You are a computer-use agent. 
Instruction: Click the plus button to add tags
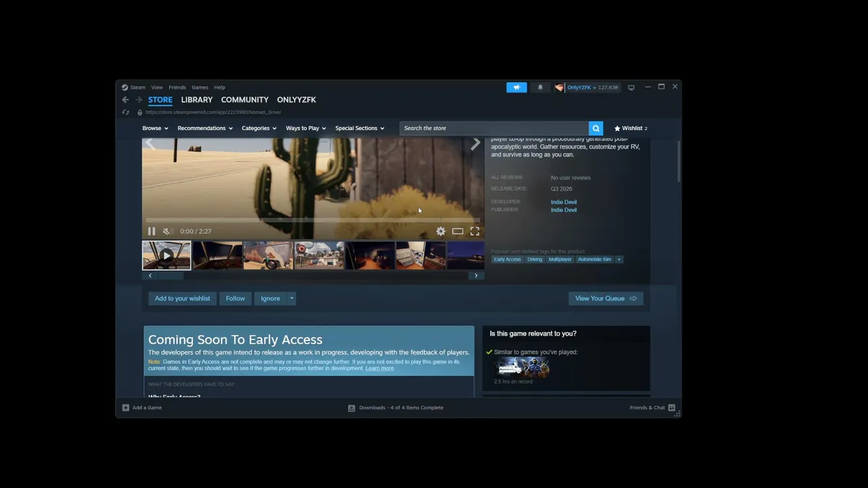coord(618,260)
